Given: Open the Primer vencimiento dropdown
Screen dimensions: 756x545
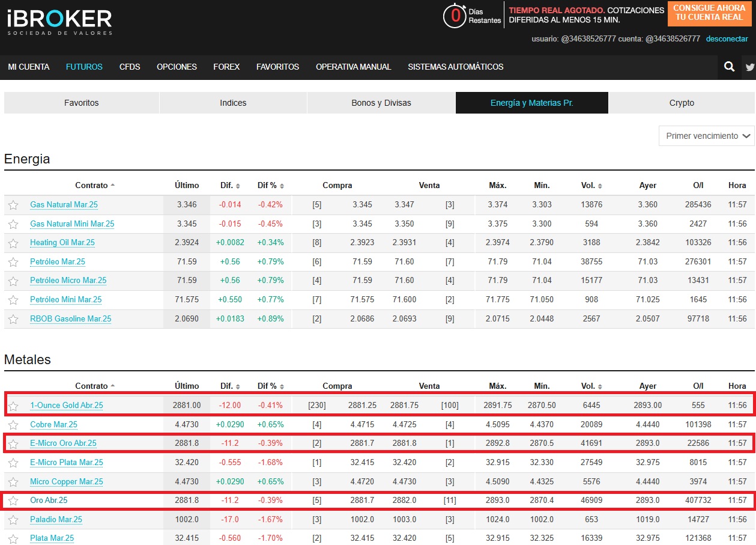Looking at the screenshot, I should (706, 136).
